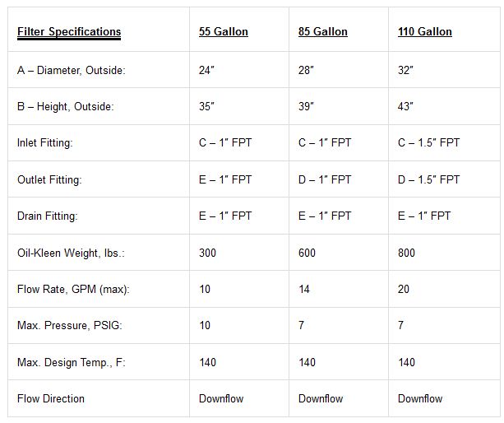This screenshot has width=504, height=423.
Task: Select the 55 Gallon column header
Action: coord(223,32)
